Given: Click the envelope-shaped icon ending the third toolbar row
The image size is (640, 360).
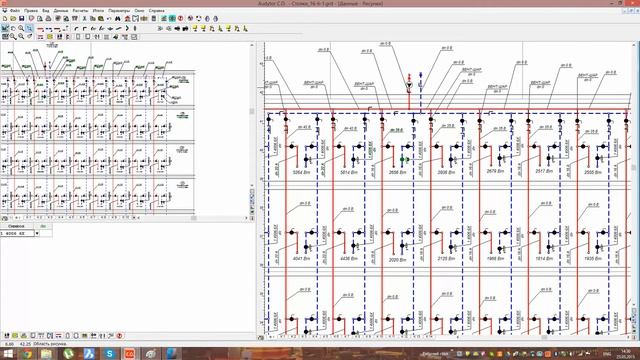Looking at the screenshot, I should point(134,37).
